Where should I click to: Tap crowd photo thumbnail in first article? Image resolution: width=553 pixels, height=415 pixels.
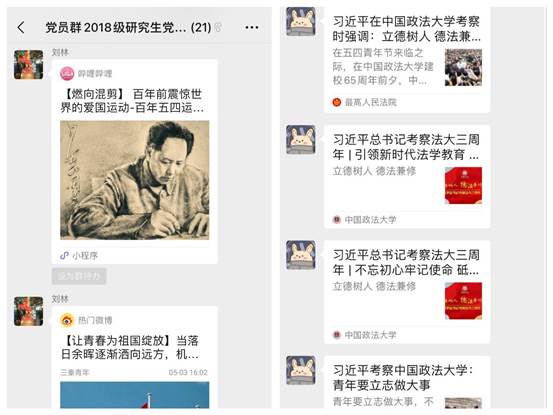click(x=463, y=67)
